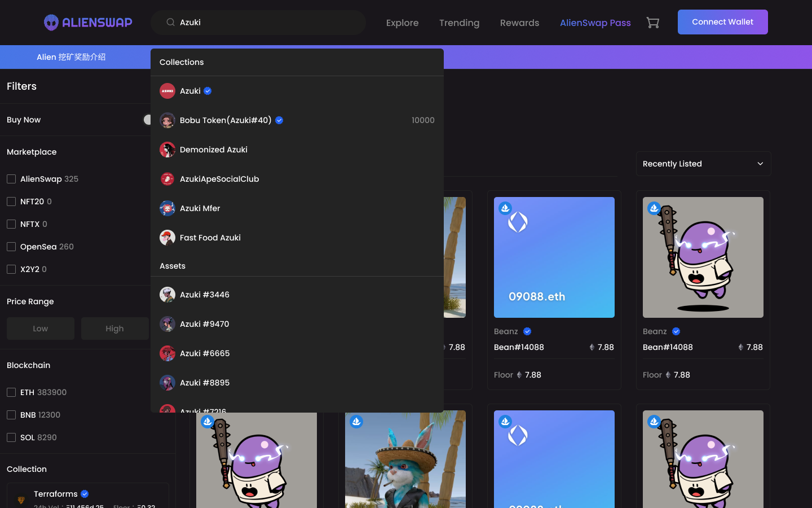Image resolution: width=812 pixels, height=508 pixels.
Task: Click the Low price input
Action: [x=41, y=329]
